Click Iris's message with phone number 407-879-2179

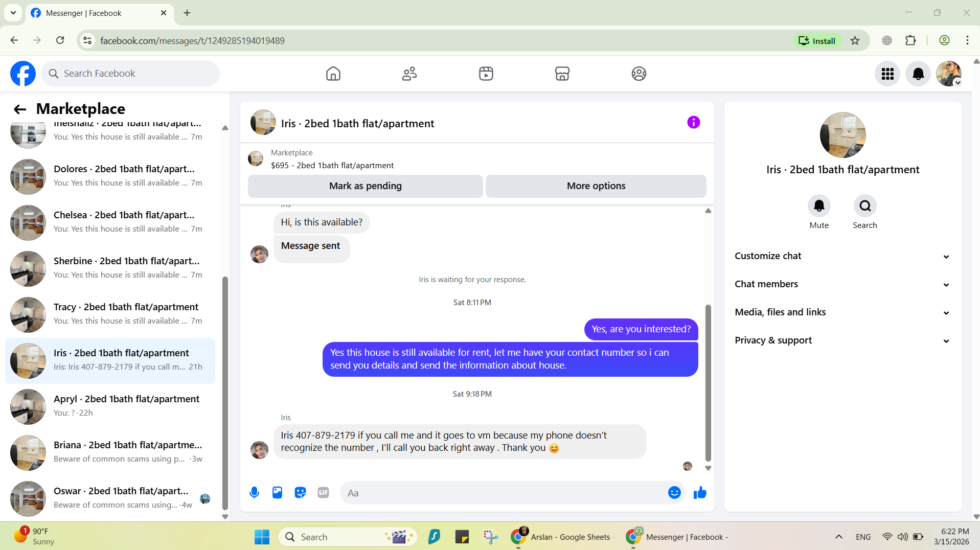[x=460, y=442]
